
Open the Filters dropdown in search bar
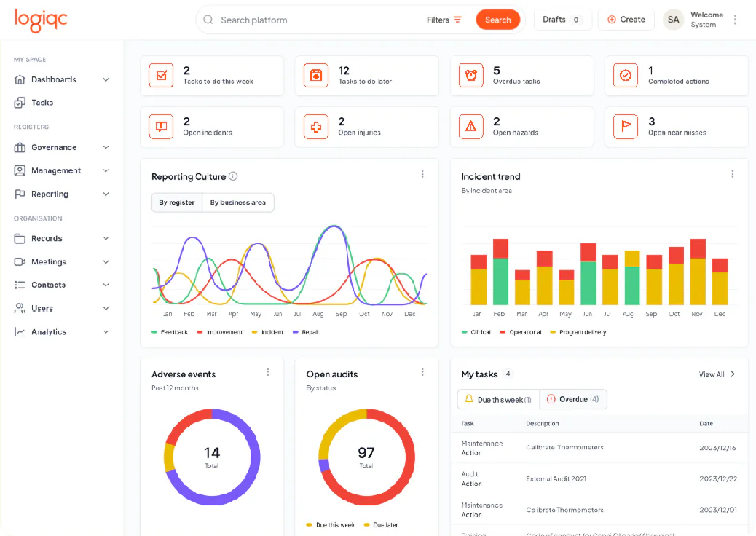(x=444, y=20)
